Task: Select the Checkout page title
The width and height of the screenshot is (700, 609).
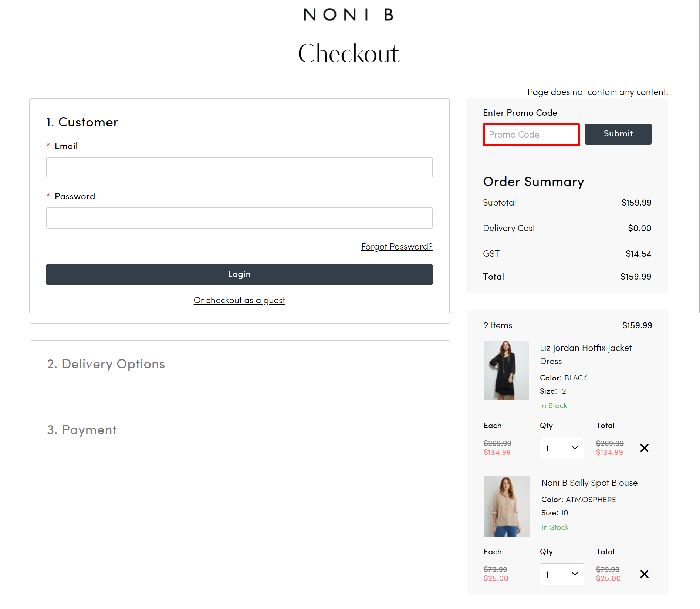Action: (x=349, y=53)
